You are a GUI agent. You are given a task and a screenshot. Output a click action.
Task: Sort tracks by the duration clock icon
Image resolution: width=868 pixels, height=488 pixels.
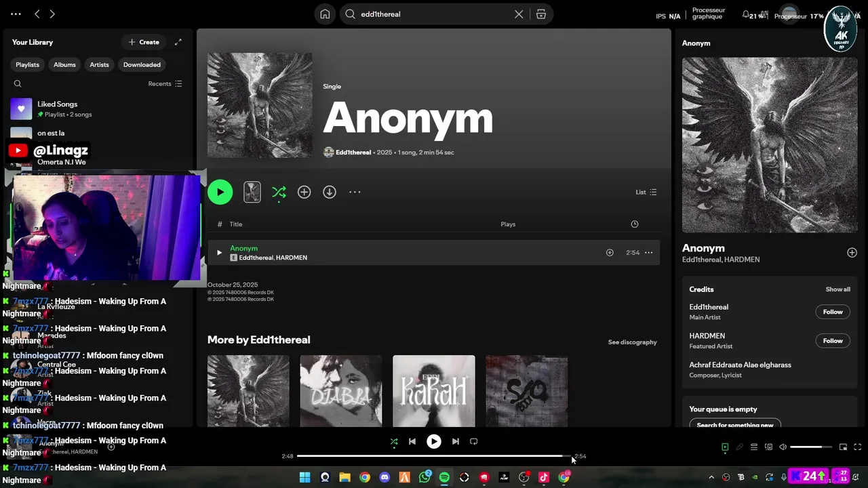(635, 224)
